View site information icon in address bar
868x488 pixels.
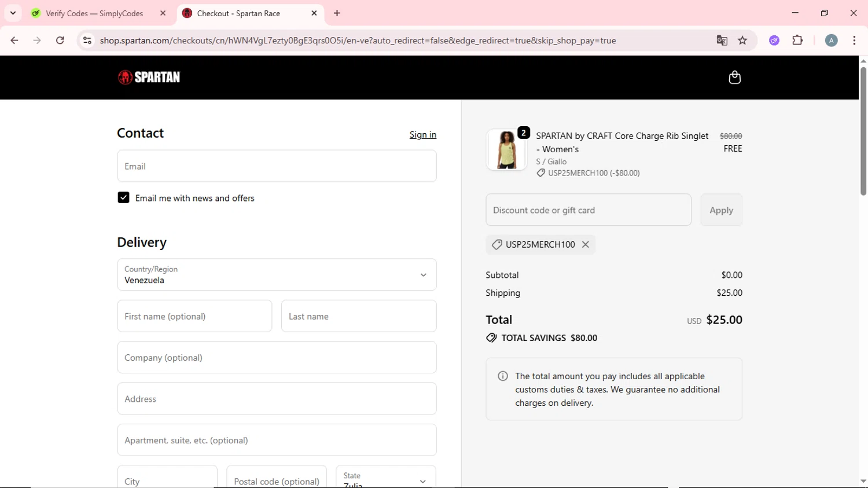click(x=87, y=41)
